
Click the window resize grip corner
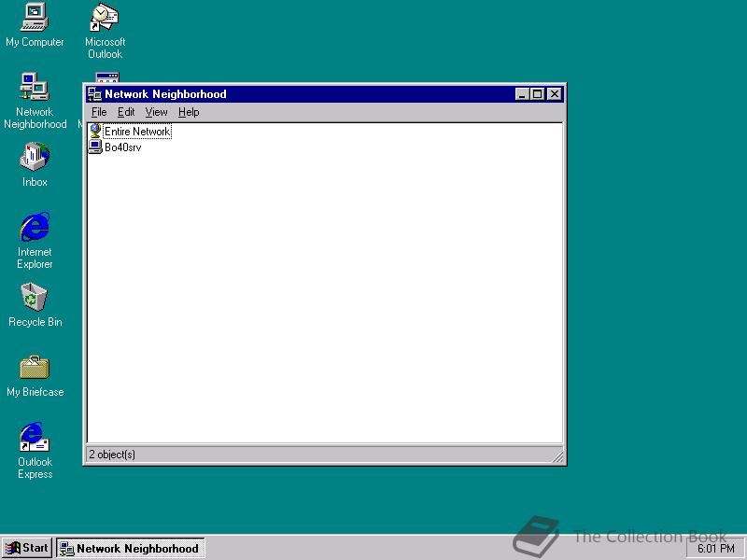[x=557, y=456]
